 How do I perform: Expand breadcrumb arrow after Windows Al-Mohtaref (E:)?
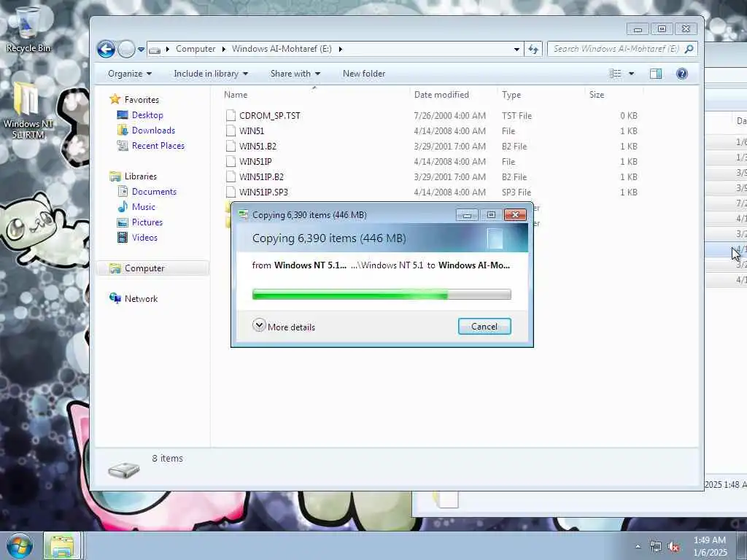point(340,49)
